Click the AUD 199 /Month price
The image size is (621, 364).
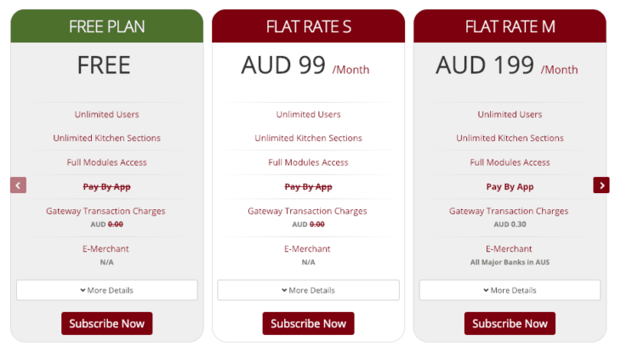point(506,65)
